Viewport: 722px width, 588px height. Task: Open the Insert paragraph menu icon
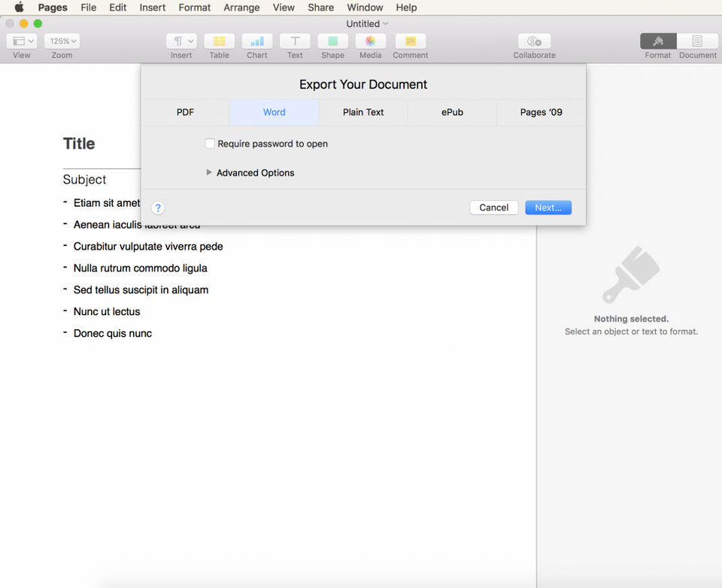181,41
